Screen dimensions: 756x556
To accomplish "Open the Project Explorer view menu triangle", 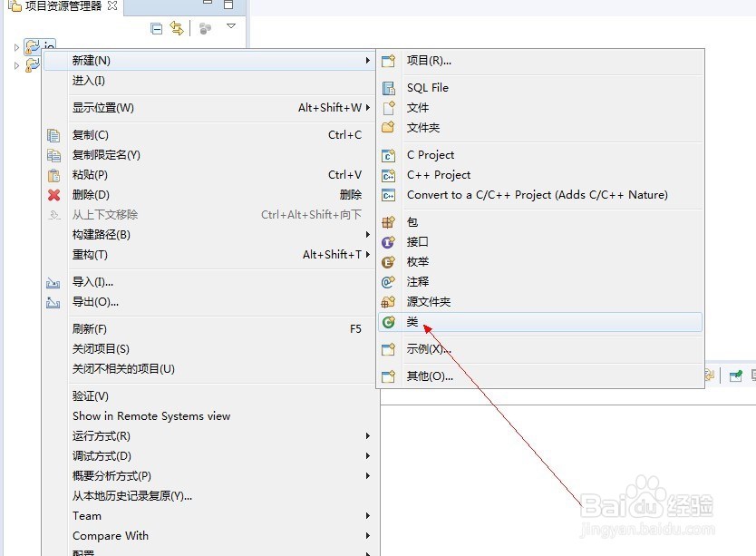I will point(231,26).
